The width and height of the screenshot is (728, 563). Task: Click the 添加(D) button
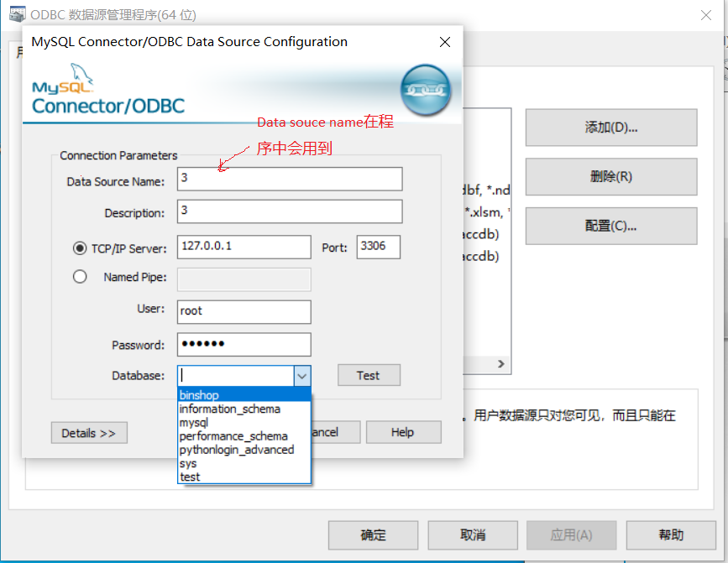coord(610,128)
